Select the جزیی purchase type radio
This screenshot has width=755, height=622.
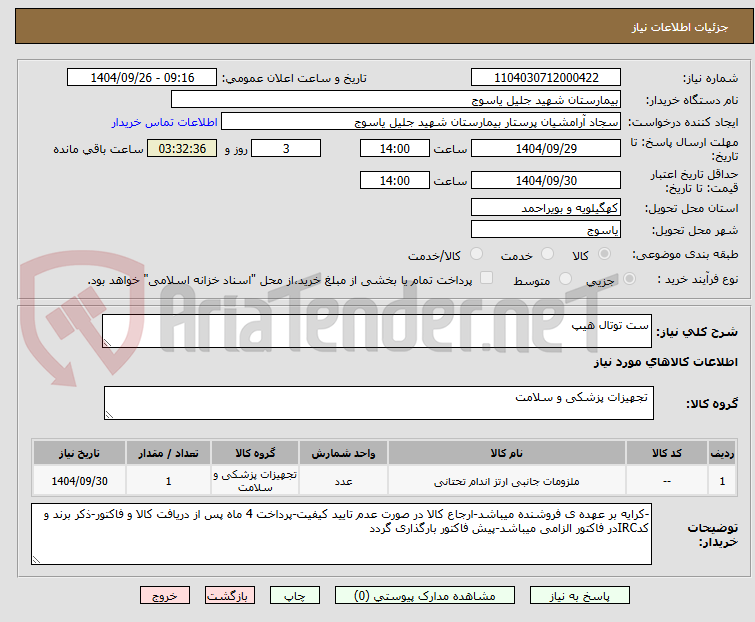629,279
